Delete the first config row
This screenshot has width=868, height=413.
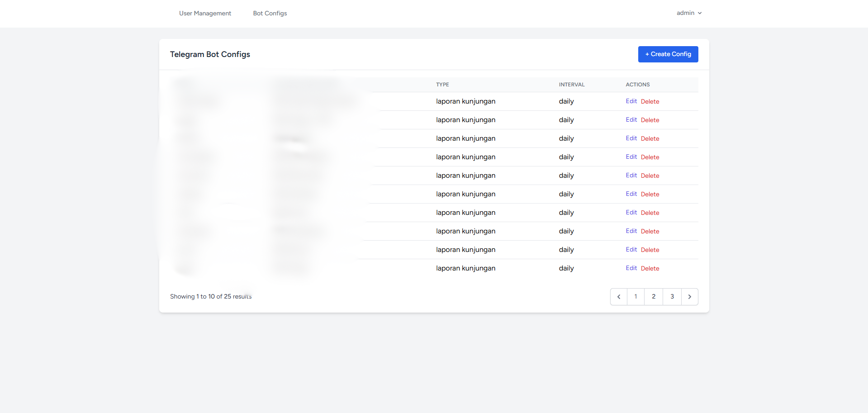(x=650, y=102)
